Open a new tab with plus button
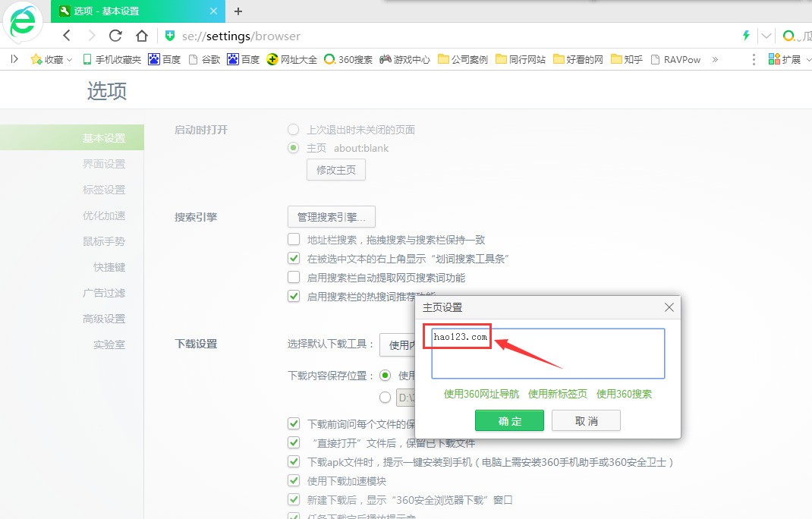Viewport: 812px width, 519px height. 238,11
